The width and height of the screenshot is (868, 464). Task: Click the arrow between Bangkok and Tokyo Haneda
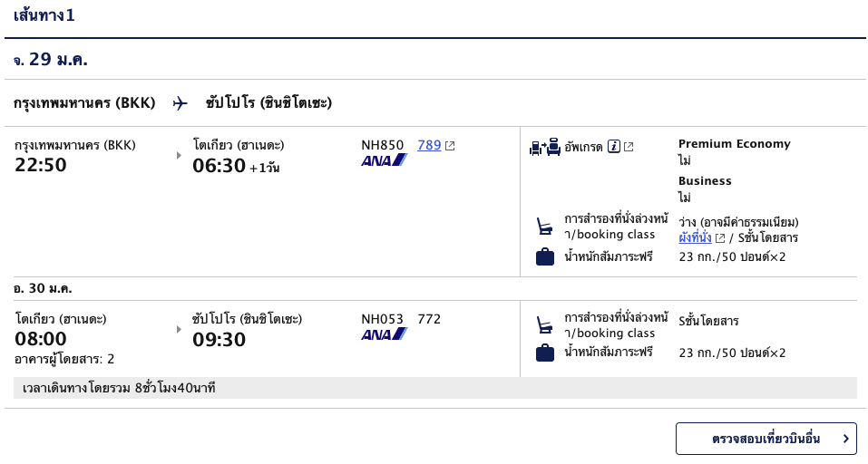pos(179,155)
